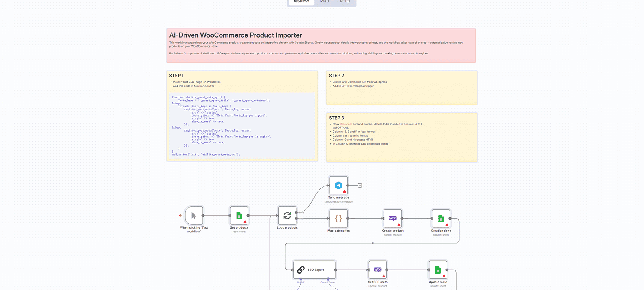Screen dimensions: 644x290
Task: Select the Map categories code node
Action: pyautogui.click(x=338, y=219)
